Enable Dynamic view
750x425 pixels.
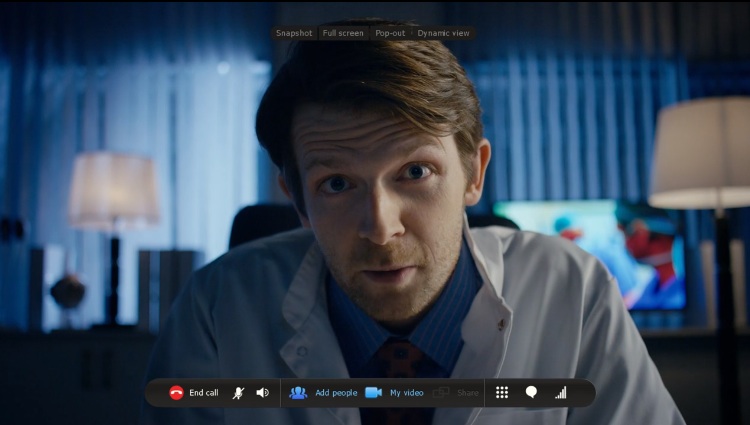click(x=443, y=33)
